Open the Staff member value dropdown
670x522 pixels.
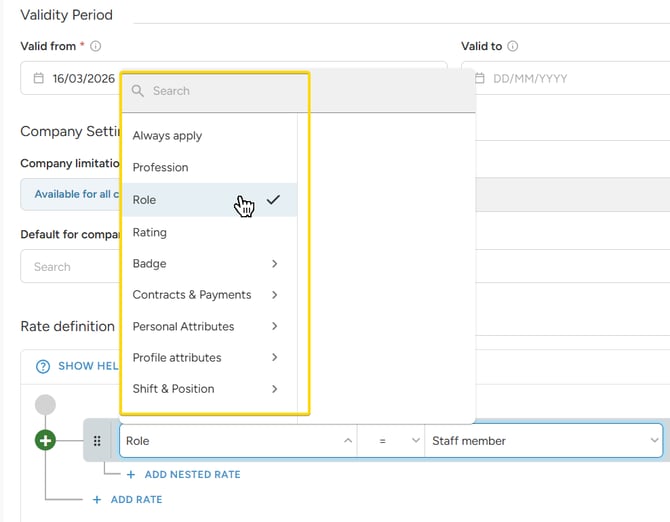[543, 441]
